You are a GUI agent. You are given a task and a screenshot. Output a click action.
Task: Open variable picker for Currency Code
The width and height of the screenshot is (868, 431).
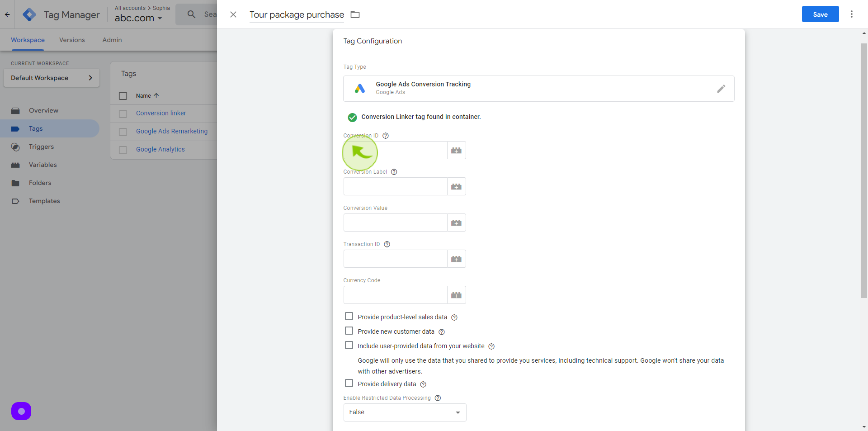pos(457,295)
